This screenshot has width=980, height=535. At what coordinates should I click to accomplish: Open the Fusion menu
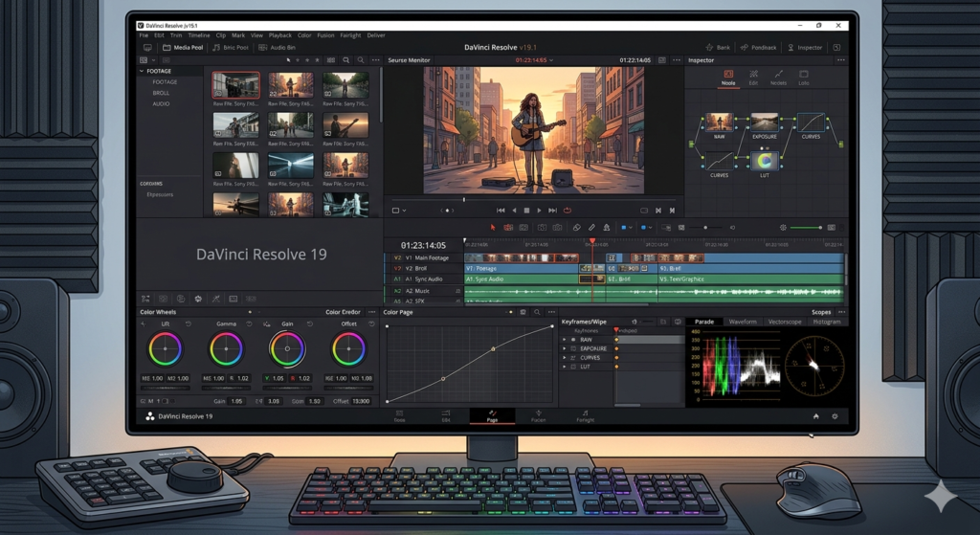325,35
